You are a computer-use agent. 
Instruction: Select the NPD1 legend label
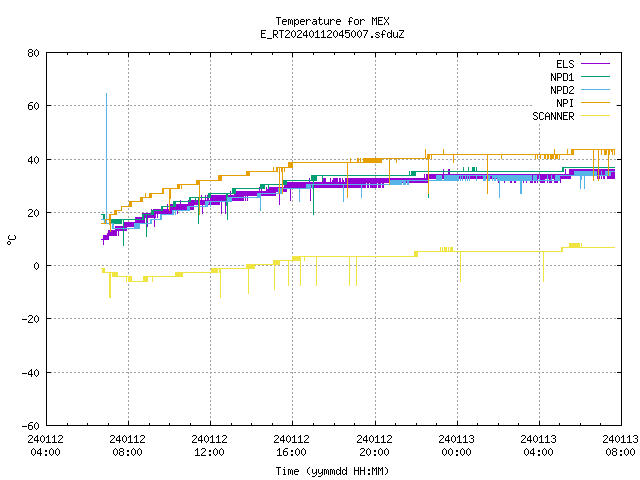pyautogui.click(x=562, y=77)
